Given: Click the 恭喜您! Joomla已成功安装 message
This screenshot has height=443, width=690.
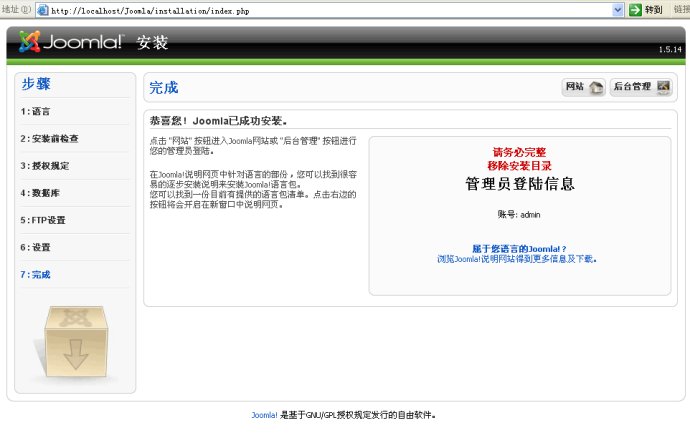Looking at the screenshot, I should tap(218, 121).
